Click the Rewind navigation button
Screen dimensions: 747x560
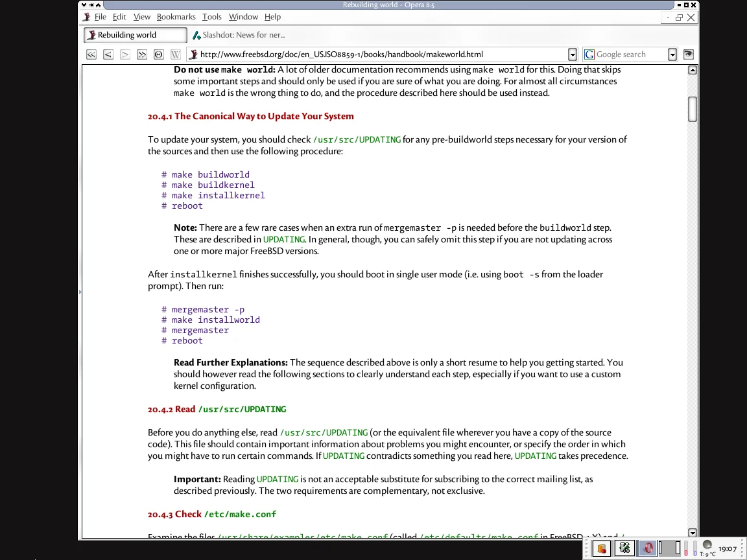point(91,54)
